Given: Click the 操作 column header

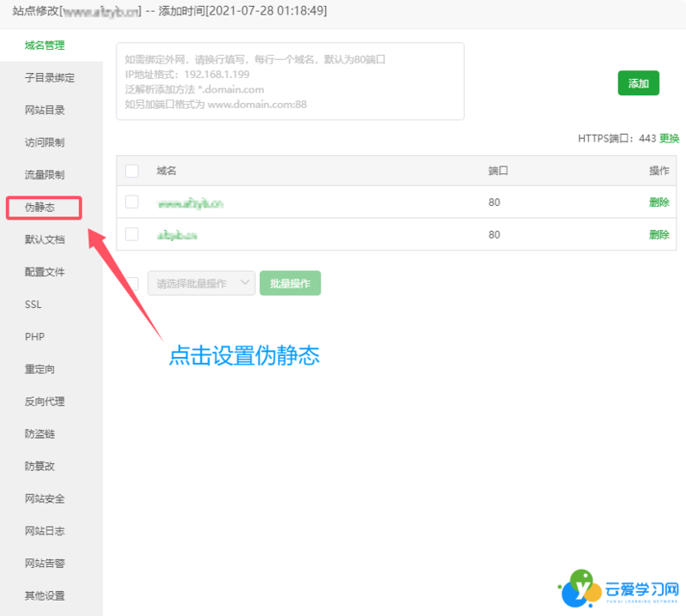Looking at the screenshot, I should (x=659, y=171).
